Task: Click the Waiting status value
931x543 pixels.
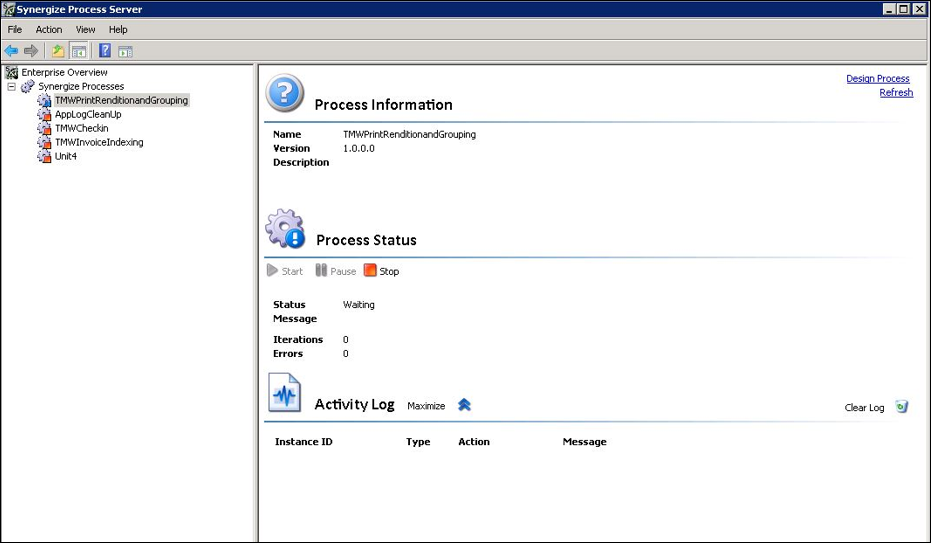Action: [359, 304]
